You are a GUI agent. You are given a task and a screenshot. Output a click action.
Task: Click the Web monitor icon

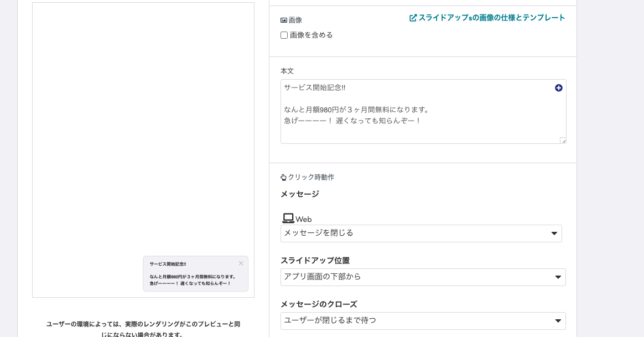click(x=288, y=218)
